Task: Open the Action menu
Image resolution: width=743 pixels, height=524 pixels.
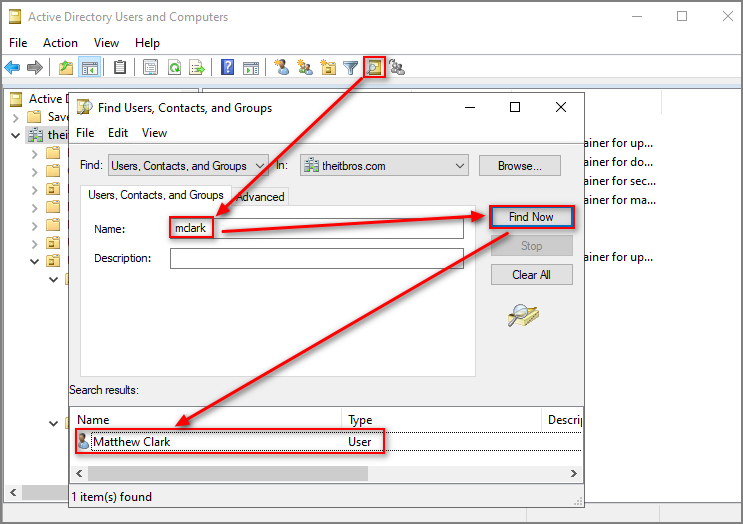Action: coord(60,43)
